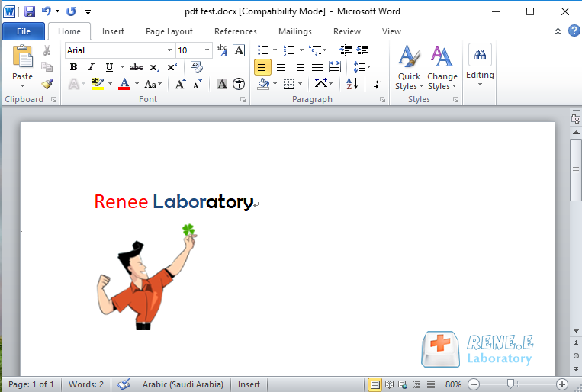Switch to Print Layout view

(375, 384)
